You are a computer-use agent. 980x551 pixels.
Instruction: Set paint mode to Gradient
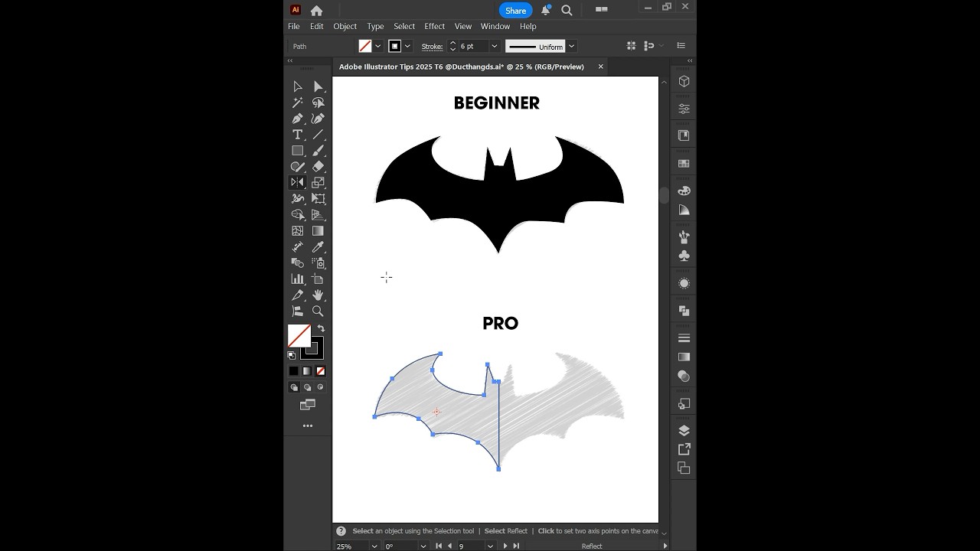[307, 371]
